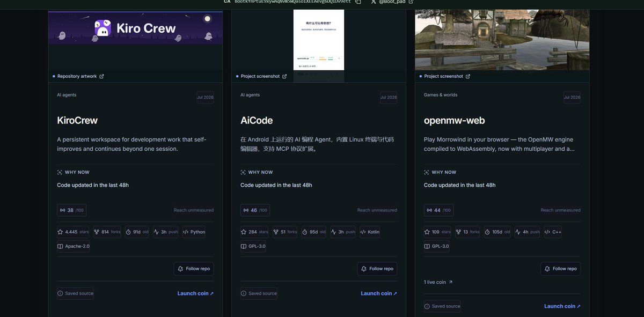Image resolution: width=644 pixels, height=317 pixels.
Task: Click the 13 forks badge
Action: click(x=469, y=232)
